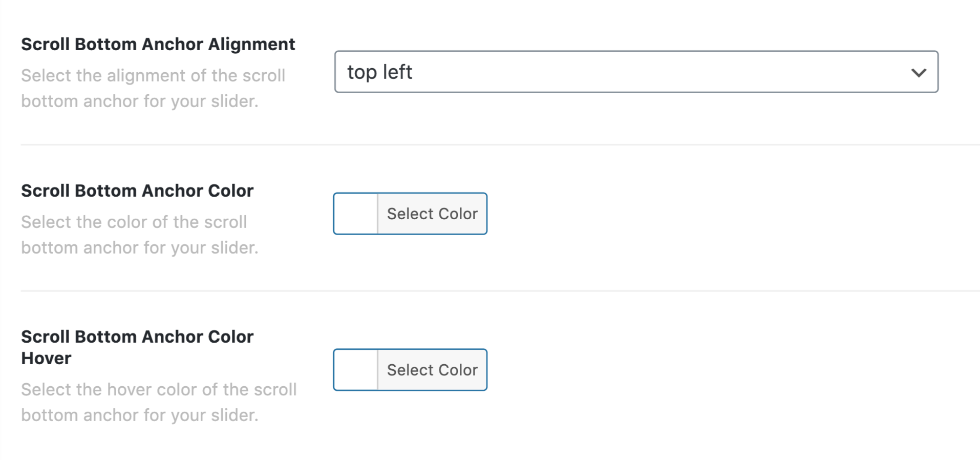Click the empty swatch beside the hover Select Color

point(355,369)
